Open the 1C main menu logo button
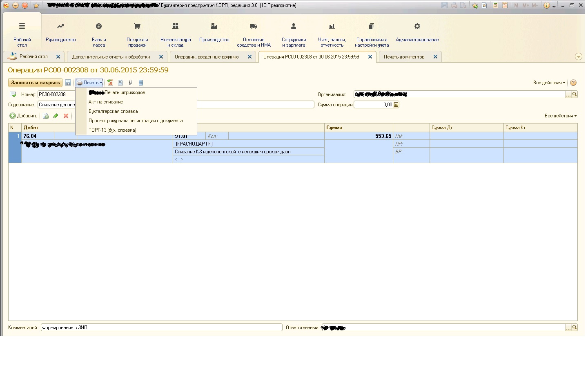This screenshot has height=368, width=588. click(6, 5)
